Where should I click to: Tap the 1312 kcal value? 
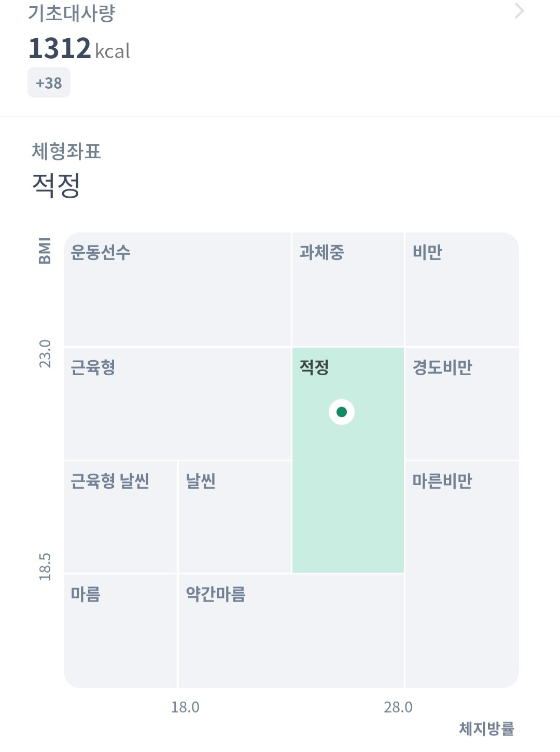79,49
